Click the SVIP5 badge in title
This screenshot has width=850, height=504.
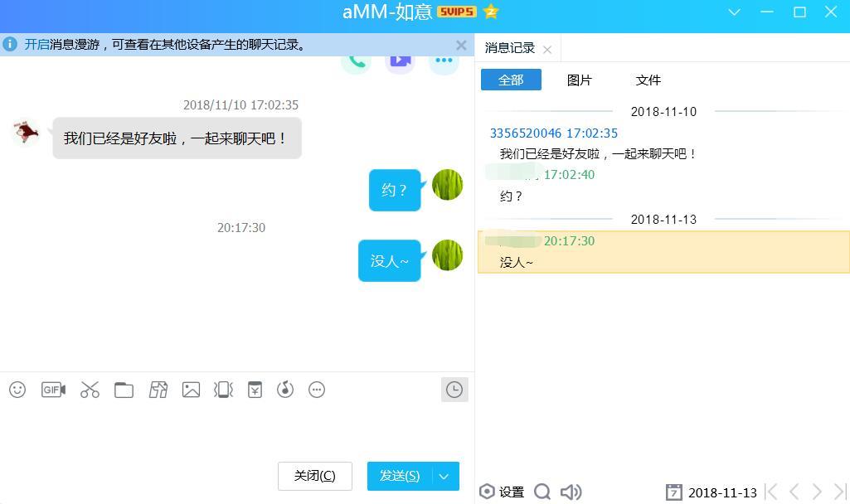pos(456,12)
